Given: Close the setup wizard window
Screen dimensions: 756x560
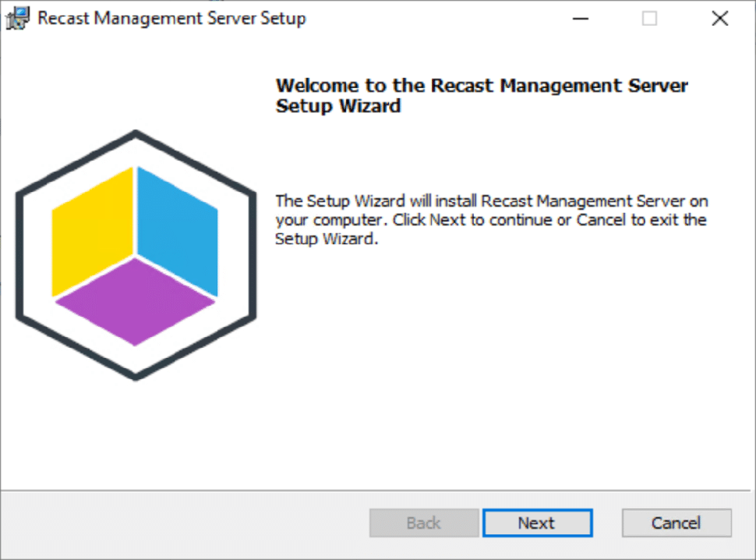Looking at the screenshot, I should click(720, 19).
